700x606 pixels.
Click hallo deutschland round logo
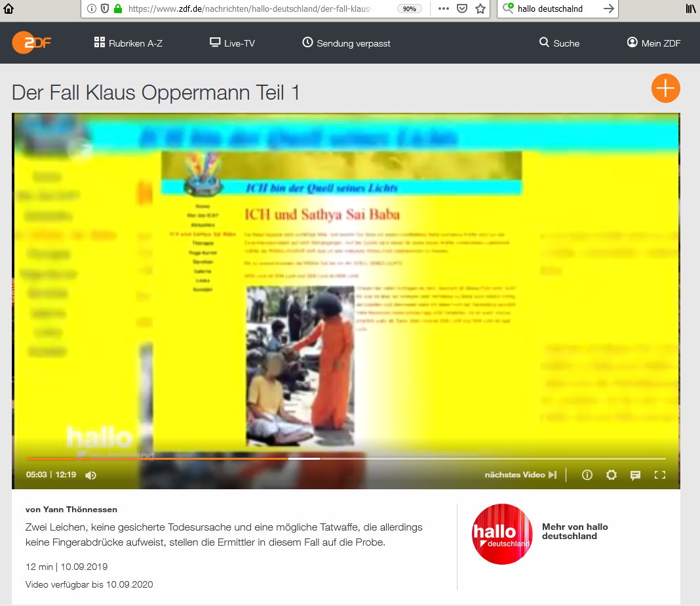[x=503, y=534]
